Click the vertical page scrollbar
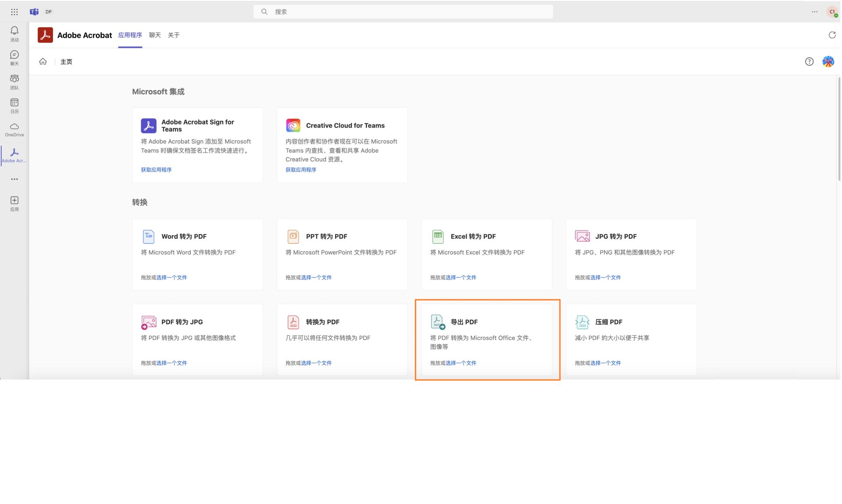842x504 pixels. pyautogui.click(x=839, y=129)
